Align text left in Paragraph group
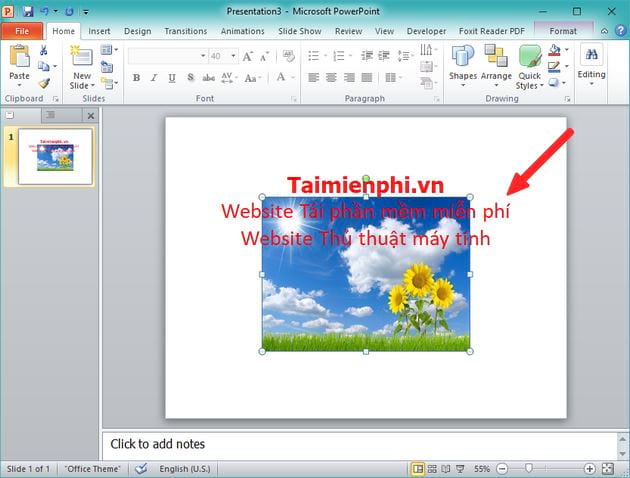Screen dimensions: 630x478 [313, 78]
